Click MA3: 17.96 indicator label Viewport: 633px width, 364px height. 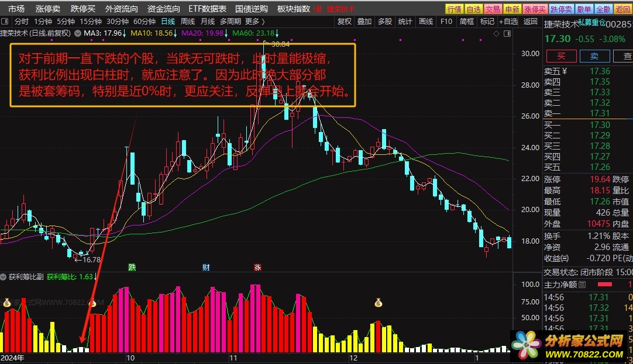tap(102, 33)
